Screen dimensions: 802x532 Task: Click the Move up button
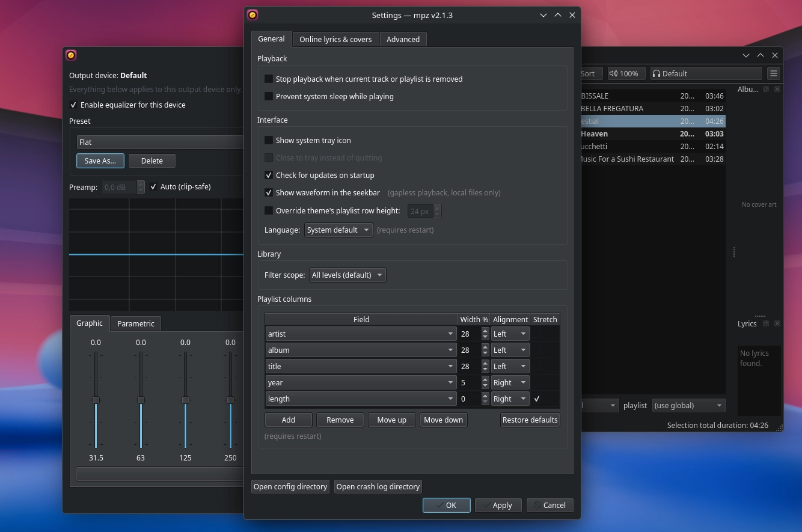(x=392, y=420)
